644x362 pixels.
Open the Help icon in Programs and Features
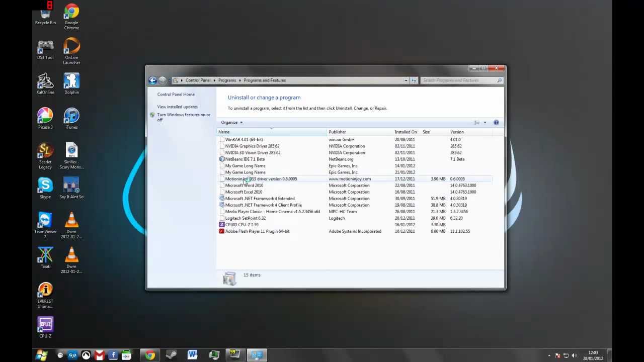pyautogui.click(x=496, y=122)
